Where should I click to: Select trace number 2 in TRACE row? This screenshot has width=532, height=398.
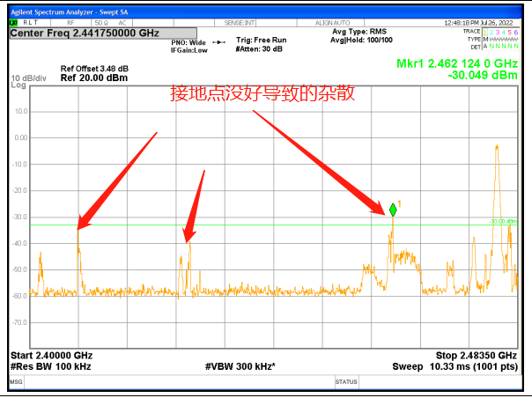(491, 33)
